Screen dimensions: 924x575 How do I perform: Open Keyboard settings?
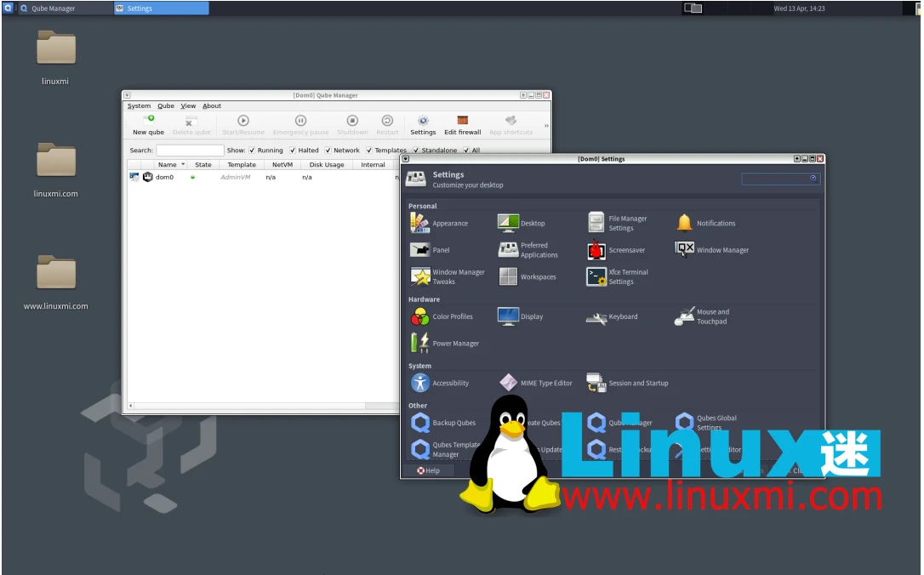tap(612, 316)
